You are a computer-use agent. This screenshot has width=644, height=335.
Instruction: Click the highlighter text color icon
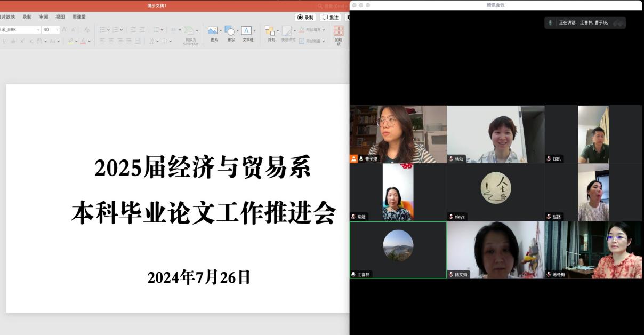point(70,41)
